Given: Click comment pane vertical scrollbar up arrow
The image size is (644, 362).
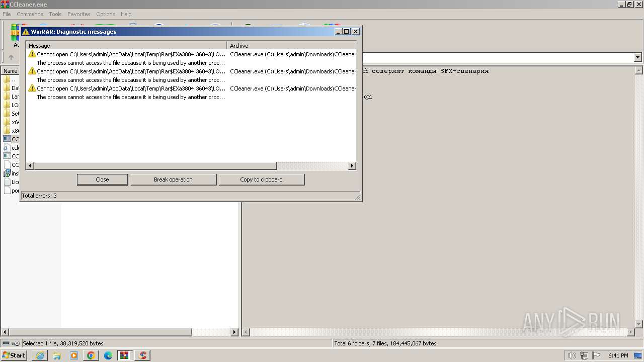Looking at the screenshot, I should click(x=638, y=71).
